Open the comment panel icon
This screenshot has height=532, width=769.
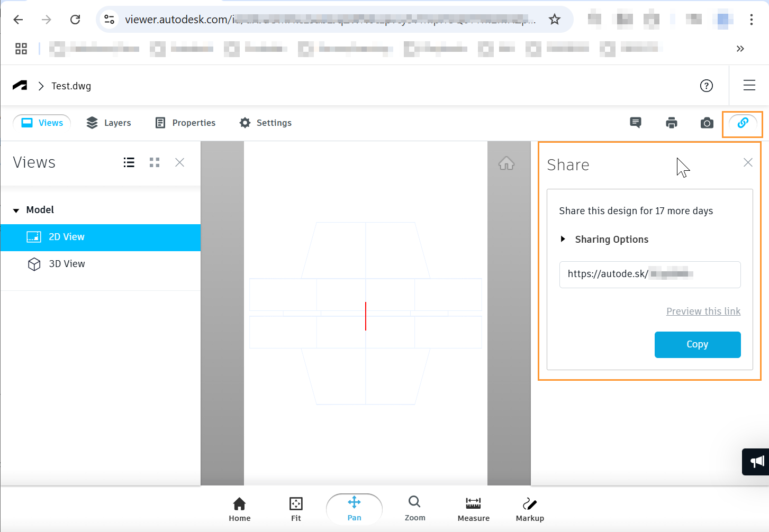pos(636,122)
